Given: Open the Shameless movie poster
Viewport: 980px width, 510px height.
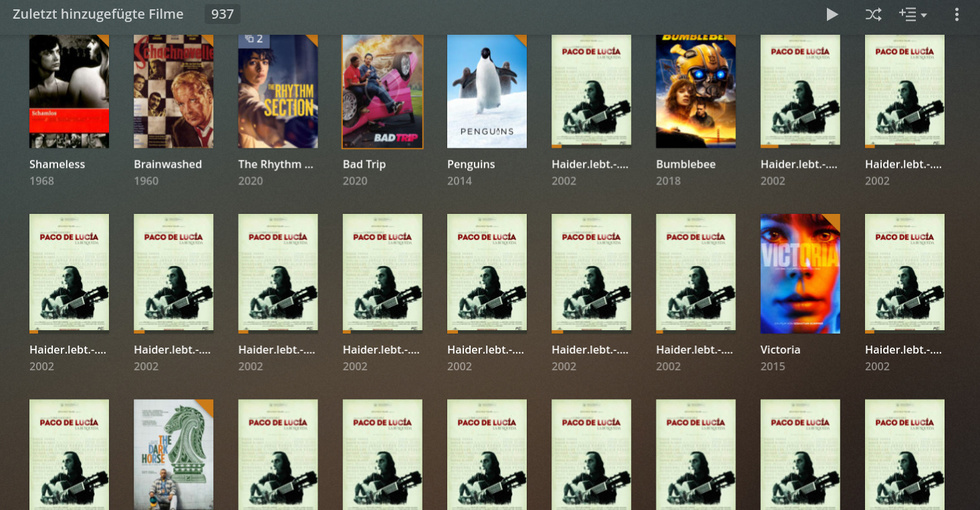Looking at the screenshot, I should 69,91.
